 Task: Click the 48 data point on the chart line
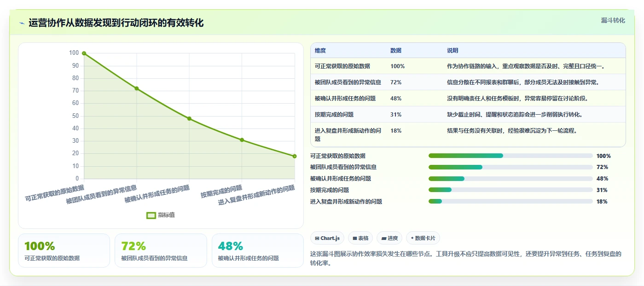189,118
